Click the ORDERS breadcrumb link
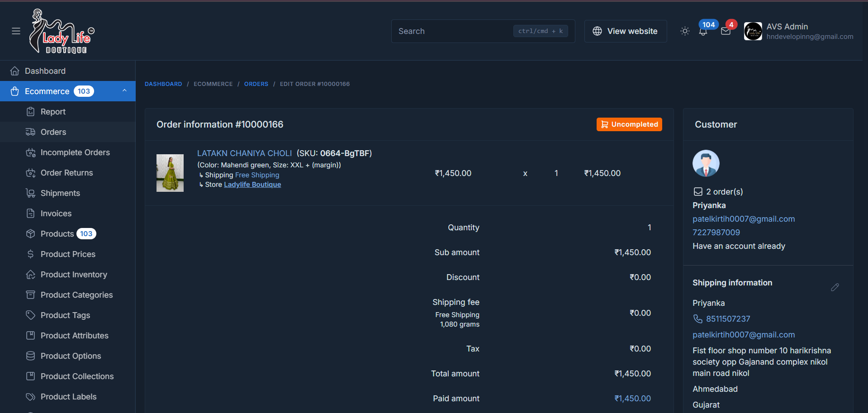This screenshot has width=868, height=413. pyautogui.click(x=256, y=84)
